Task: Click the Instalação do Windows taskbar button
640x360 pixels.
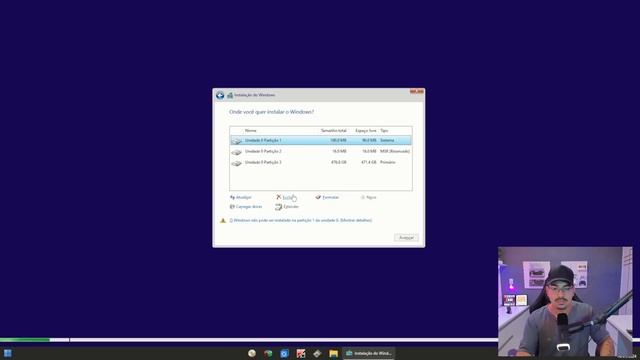Action: coord(369,353)
